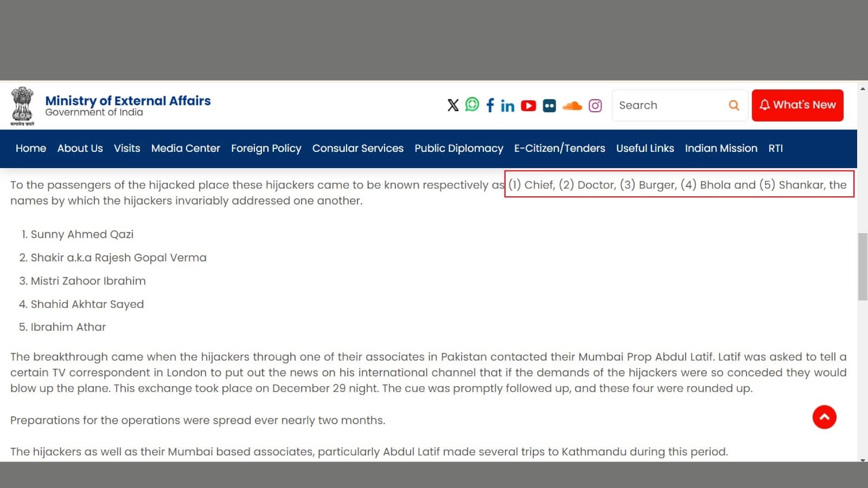The image size is (868, 488).
Task: Go to Ministry of External Affairs title link
Action: pos(128,101)
